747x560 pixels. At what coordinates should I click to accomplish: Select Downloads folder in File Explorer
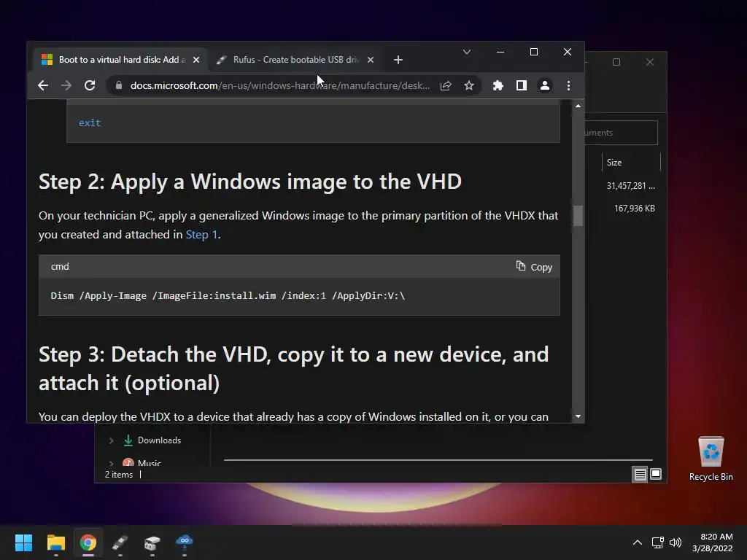pyautogui.click(x=159, y=440)
